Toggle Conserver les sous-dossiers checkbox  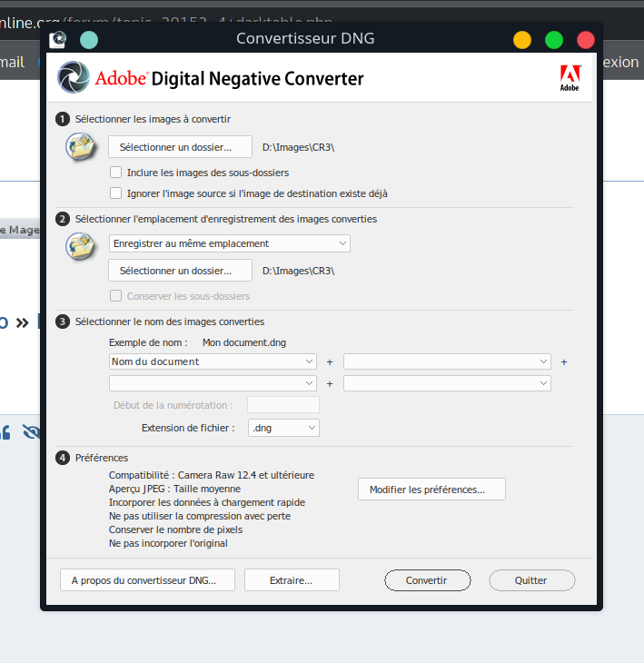point(116,295)
